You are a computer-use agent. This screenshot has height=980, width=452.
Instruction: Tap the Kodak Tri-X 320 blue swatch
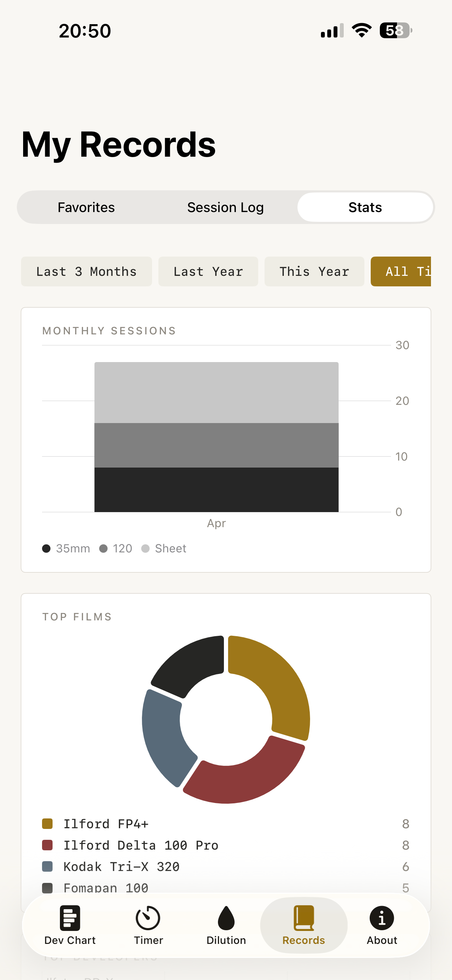(x=47, y=866)
